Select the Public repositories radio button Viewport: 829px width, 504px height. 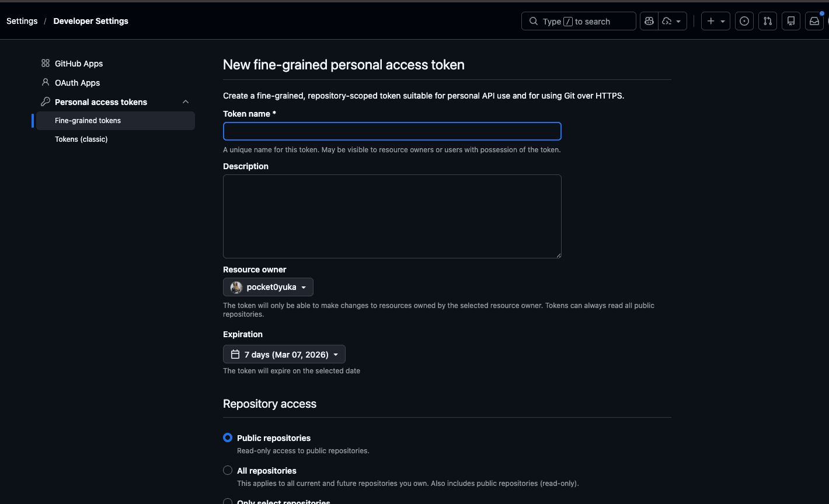tap(228, 437)
